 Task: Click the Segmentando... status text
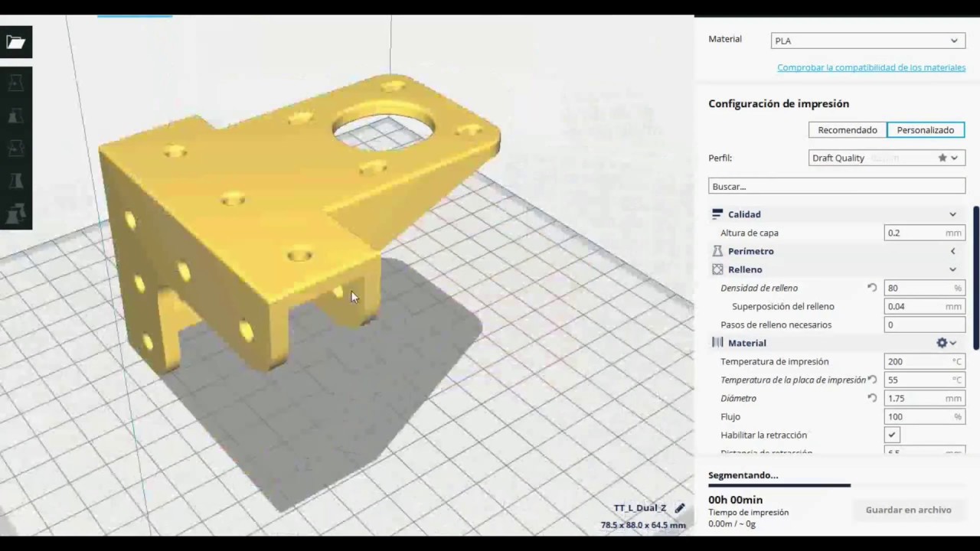743,475
